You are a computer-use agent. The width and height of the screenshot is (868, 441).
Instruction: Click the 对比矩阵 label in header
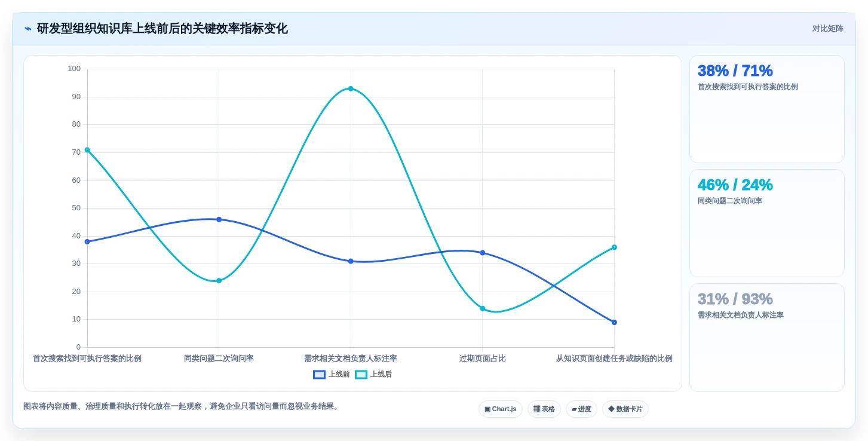click(x=827, y=29)
